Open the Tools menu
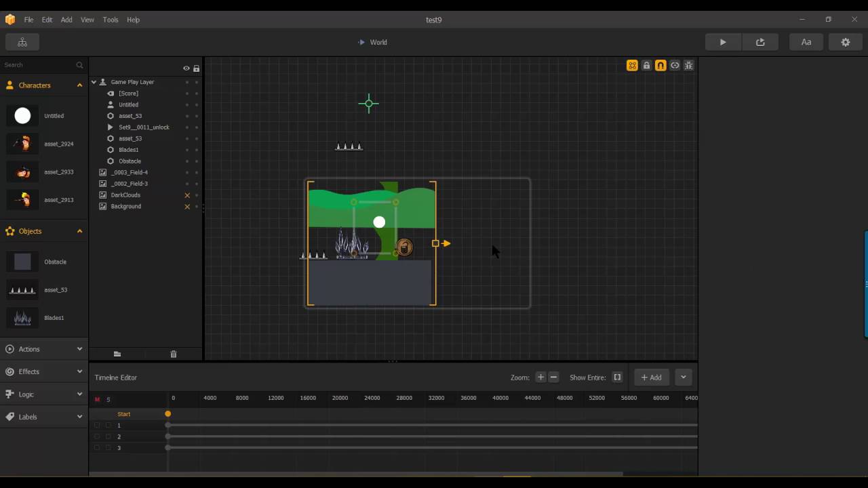This screenshot has height=488, width=868. [111, 20]
